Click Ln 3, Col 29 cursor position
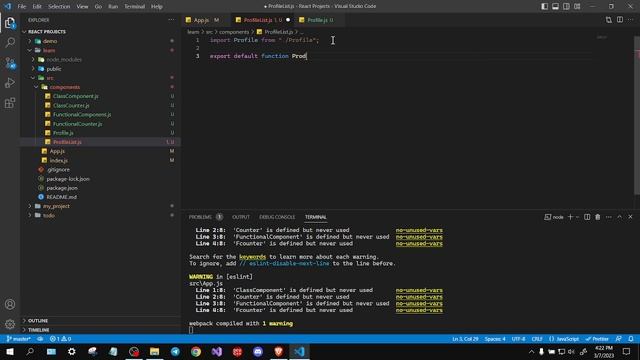The image size is (640, 360). pos(465,339)
